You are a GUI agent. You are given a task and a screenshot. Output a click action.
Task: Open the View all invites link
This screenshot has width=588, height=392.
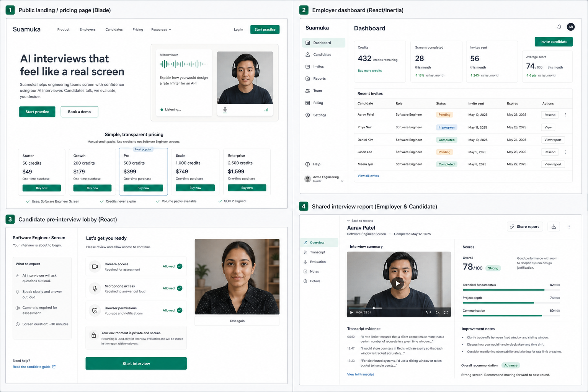coord(368,176)
